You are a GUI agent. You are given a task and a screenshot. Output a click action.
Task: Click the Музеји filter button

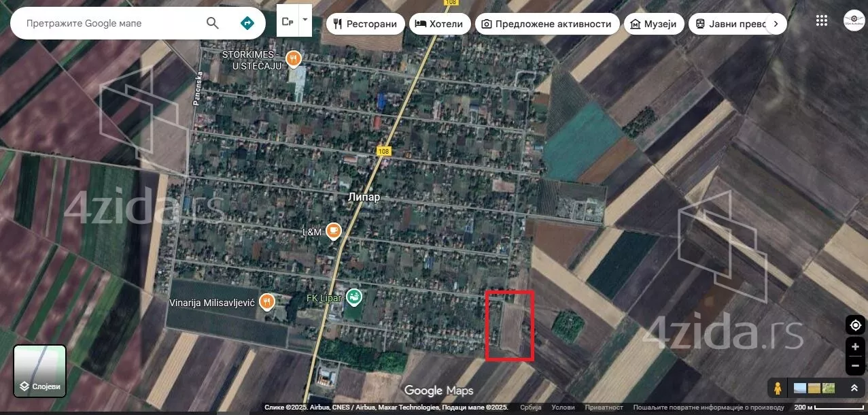(653, 24)
